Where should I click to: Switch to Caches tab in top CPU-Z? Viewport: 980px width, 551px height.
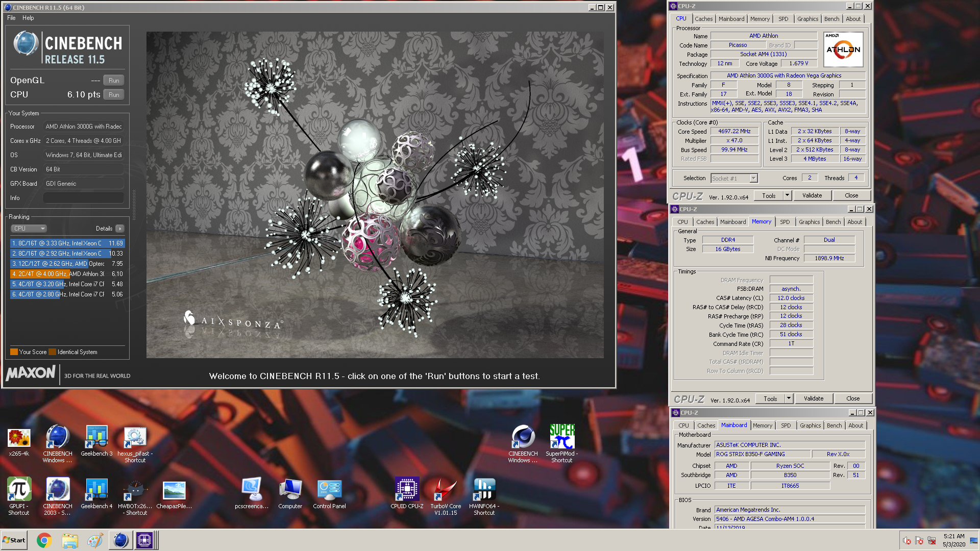pyautogui.click(x=703, y=19)
